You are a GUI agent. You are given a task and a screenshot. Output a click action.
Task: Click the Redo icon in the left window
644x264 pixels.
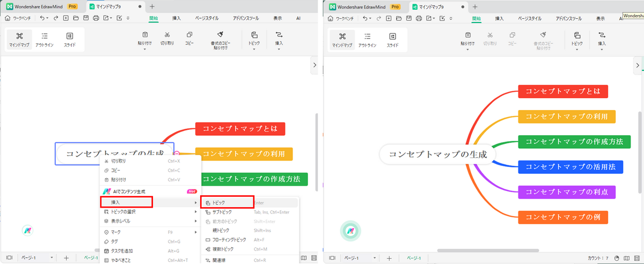(x=57, y=18)
